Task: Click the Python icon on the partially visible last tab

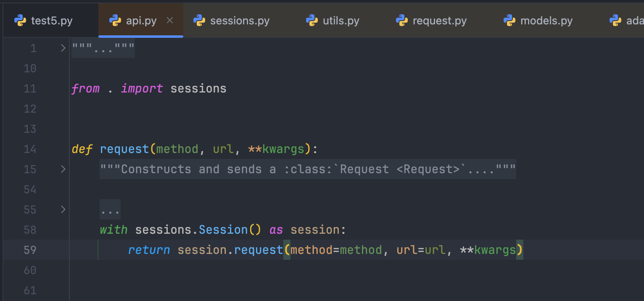Action: point(615,21)
